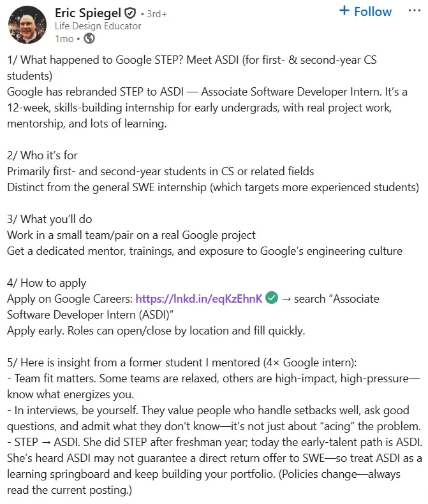
Task: Click the verified shield badge beside name
Action: click(x=131, y=13)
